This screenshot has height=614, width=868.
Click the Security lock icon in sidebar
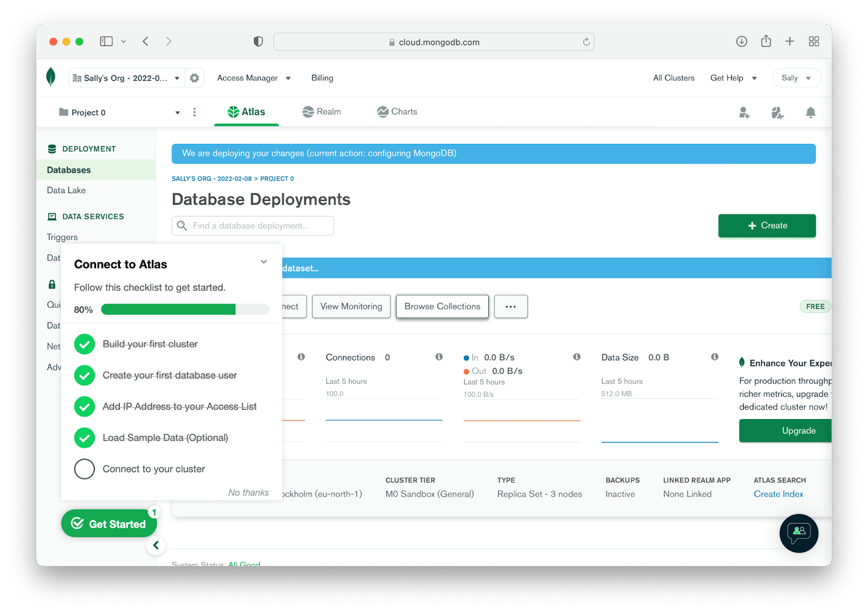[x=52, y=284]
